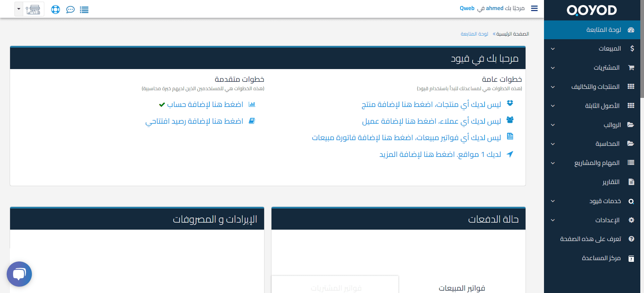Open المحاسبة sidebar menu item
This screenshot has height=293, width=644.
[x=592, y=144]
